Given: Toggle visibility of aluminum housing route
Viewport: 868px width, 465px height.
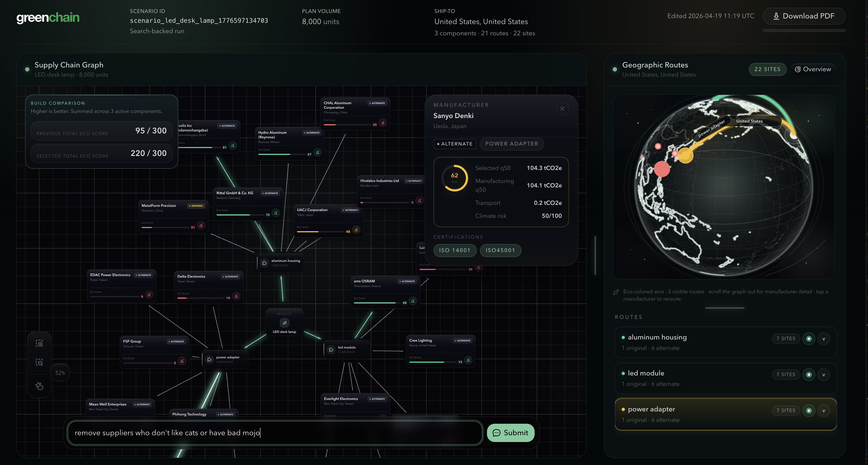Looking at the screenshot, I should [809, 339].
